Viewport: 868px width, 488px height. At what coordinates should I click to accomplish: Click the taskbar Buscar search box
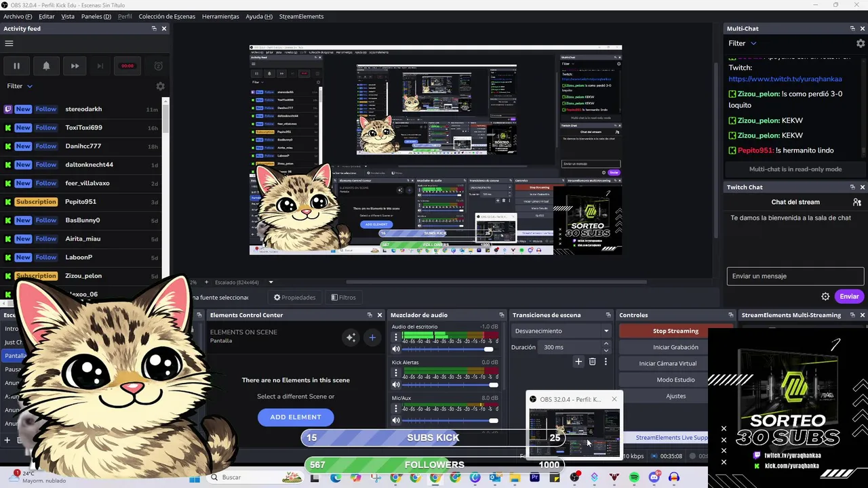pyautogui.click(x=254, y=477)
